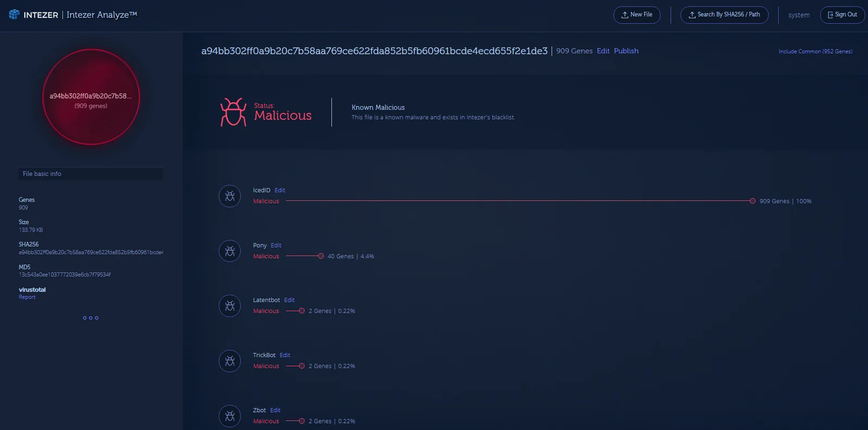Publish the analysis
Screen dimensions: 868x430
coord(626,51)
